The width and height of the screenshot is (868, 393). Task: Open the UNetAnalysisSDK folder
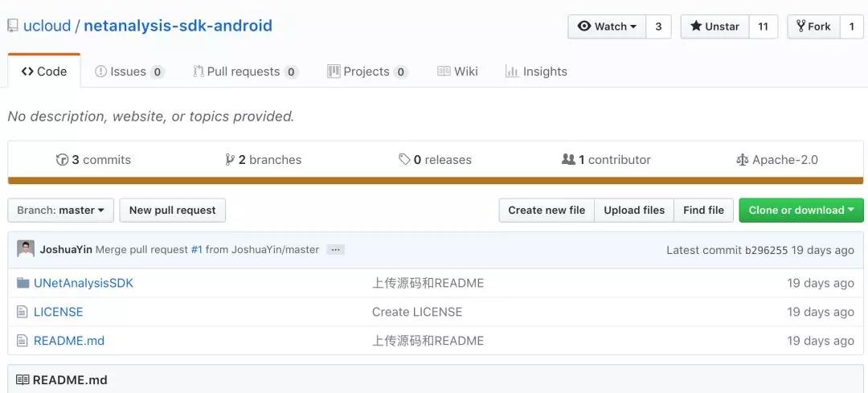(84, 283)
